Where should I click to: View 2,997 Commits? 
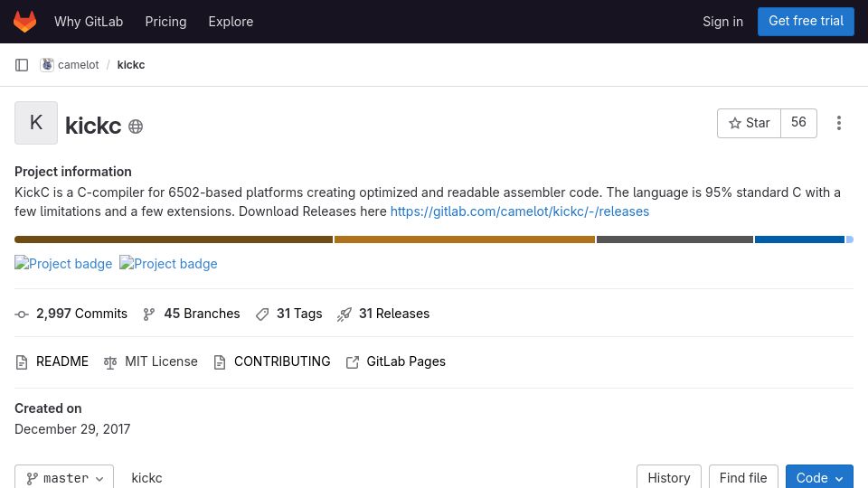click(x=81, y=314)
